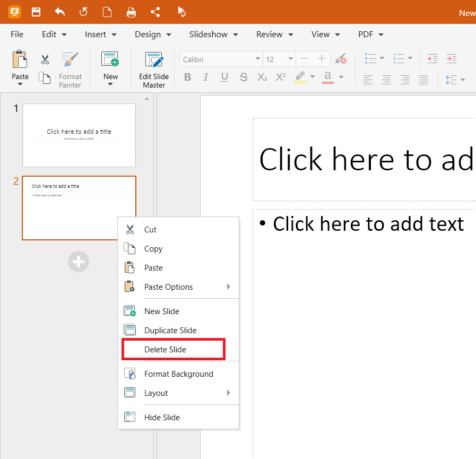The width and height of the screenshot is (476, 459).
Task: Click the Clear Formatting icon
Action: (341, 58)
